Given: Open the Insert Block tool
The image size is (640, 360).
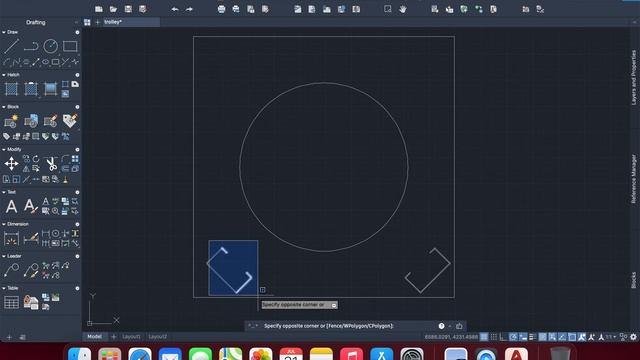Looking at the screenshot, I should 31,121.
